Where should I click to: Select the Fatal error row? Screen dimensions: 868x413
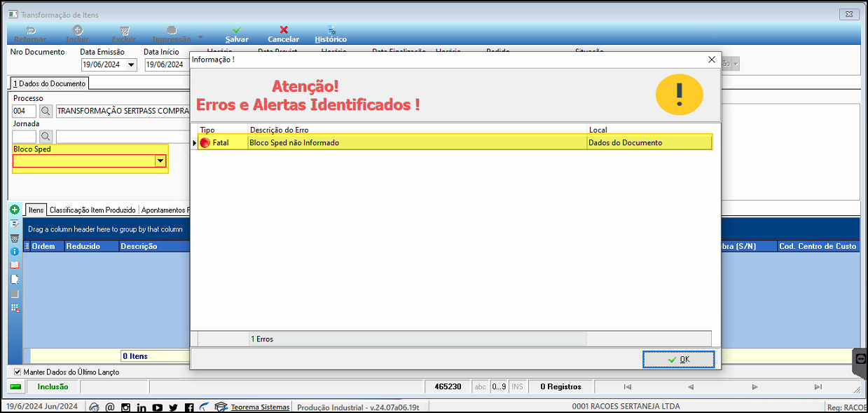pos(455,142)
